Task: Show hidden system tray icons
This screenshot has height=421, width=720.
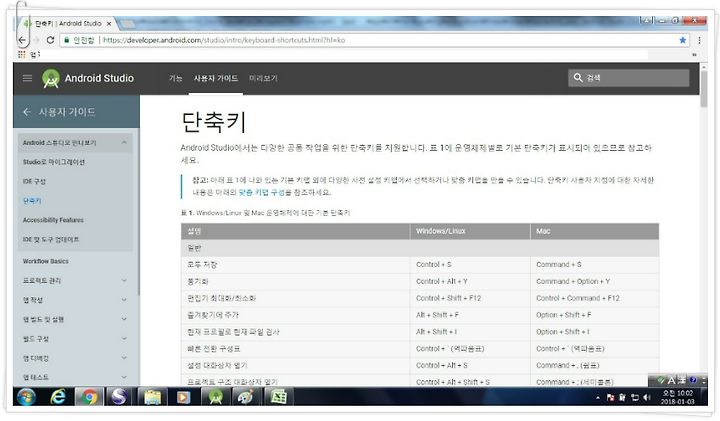Action: tap(598, 398)
